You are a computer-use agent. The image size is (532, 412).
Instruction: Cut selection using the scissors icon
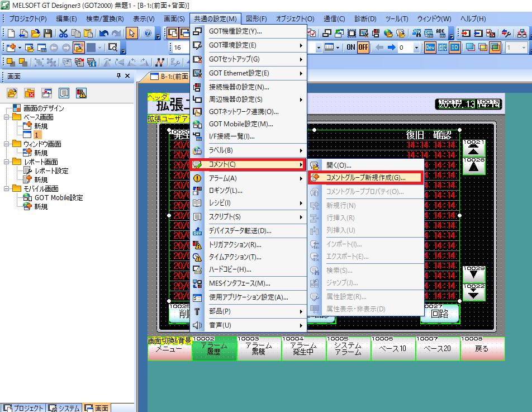64,33
